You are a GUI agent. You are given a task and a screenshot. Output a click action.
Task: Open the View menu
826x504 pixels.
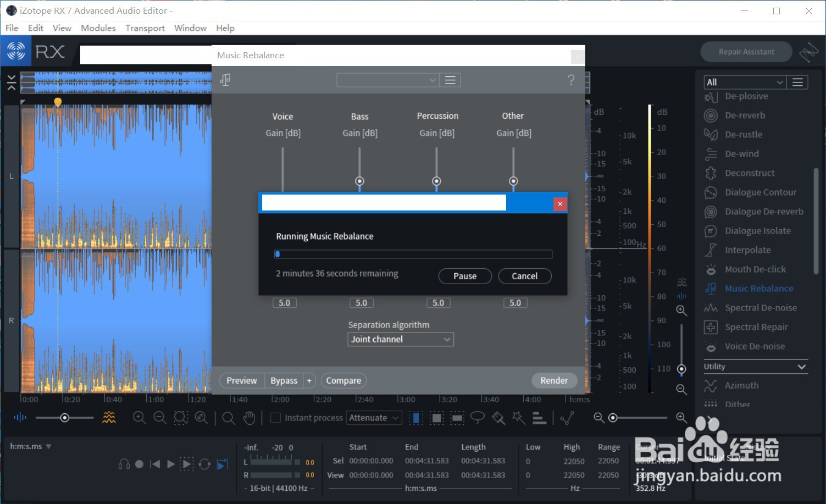click(x=62, y=28)
